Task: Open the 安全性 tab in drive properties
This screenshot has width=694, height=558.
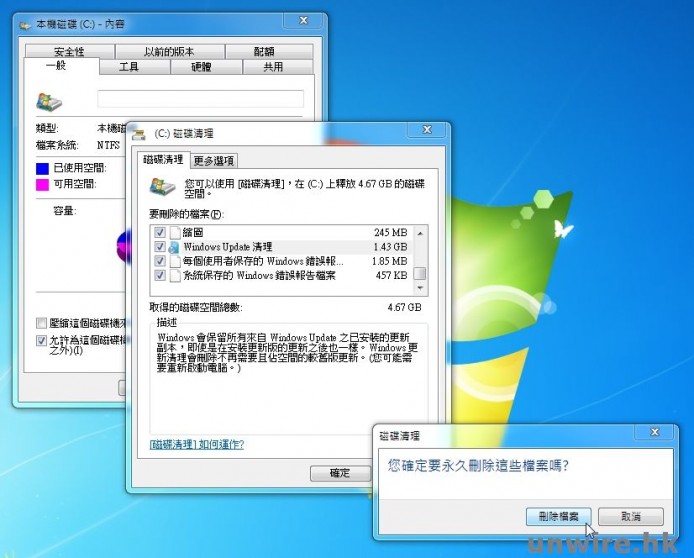Action: point(69,52)
